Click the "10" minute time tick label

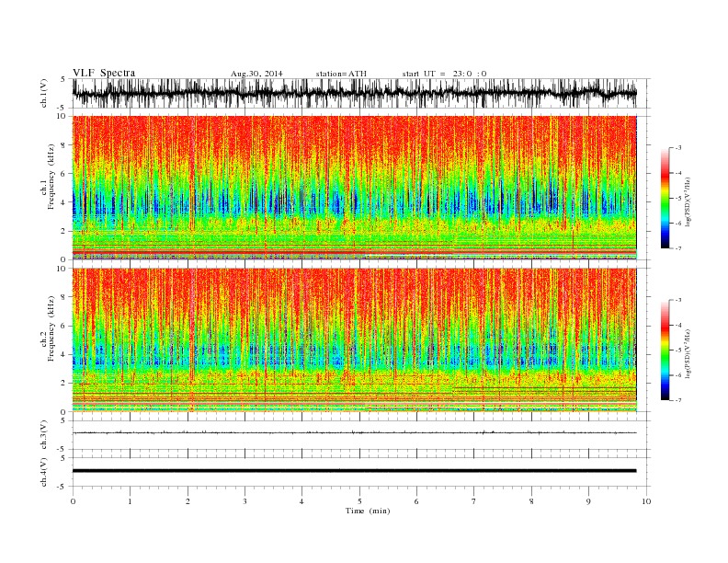[x=646, y=501]
